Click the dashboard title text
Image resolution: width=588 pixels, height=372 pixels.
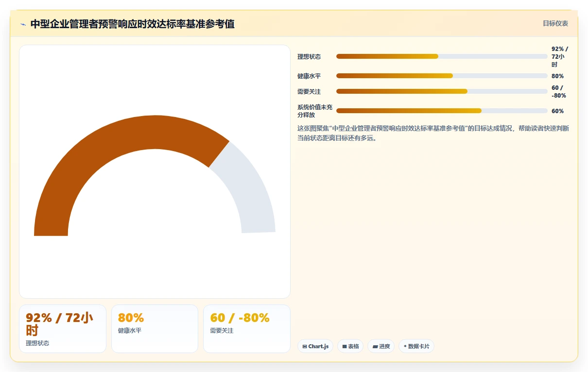click(x=133, y=24)
